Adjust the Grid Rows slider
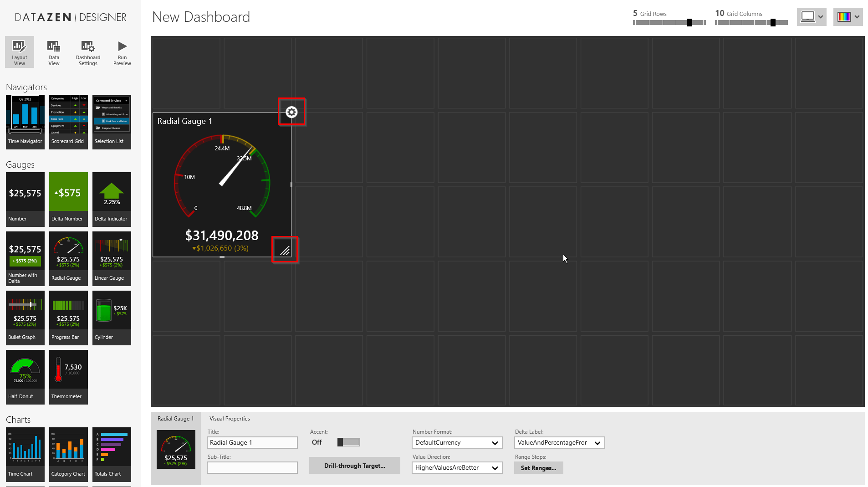 [x=689, y=22]
